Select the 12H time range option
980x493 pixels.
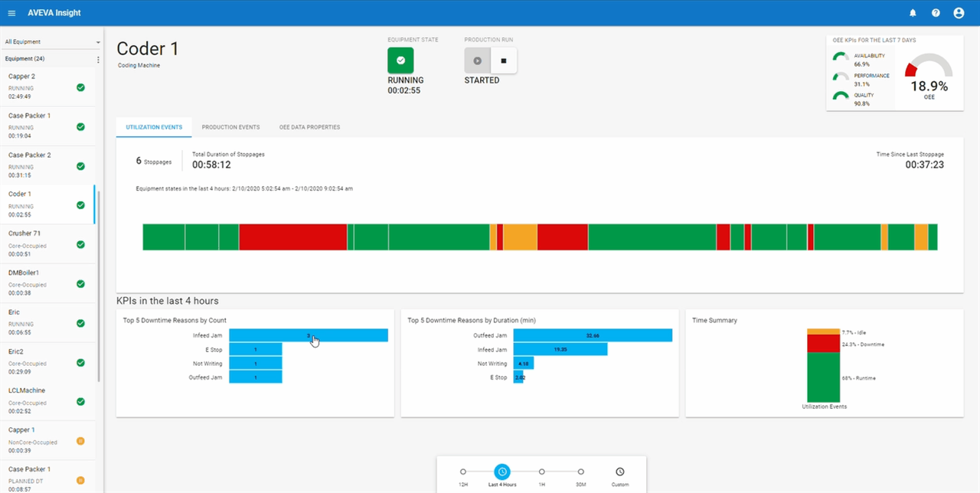coord(463,472)
